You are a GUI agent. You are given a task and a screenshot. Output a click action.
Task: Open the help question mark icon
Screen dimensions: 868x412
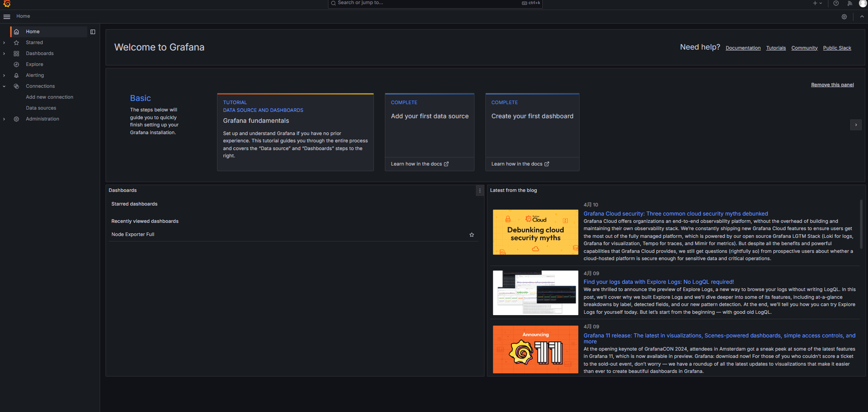coord(836,3)
